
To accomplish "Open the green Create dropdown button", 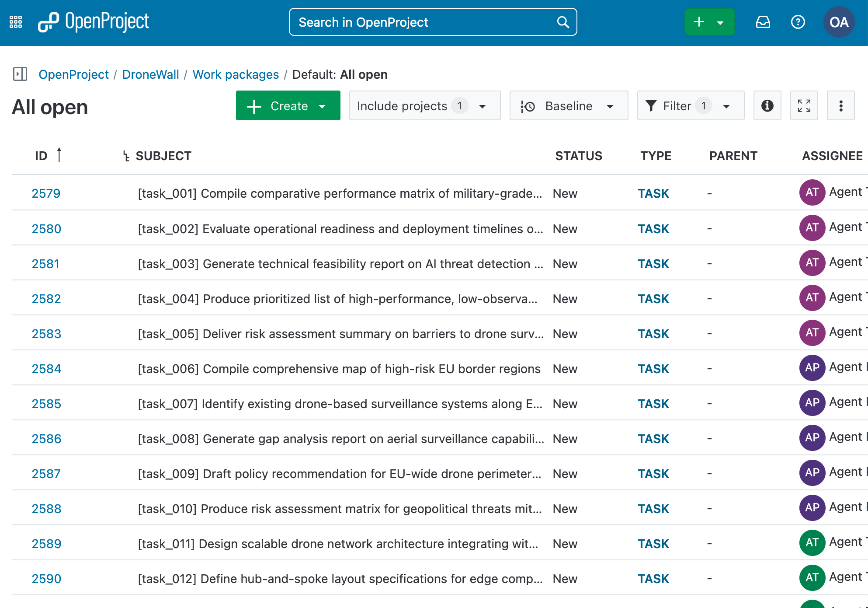I will [x=288, y=105].
